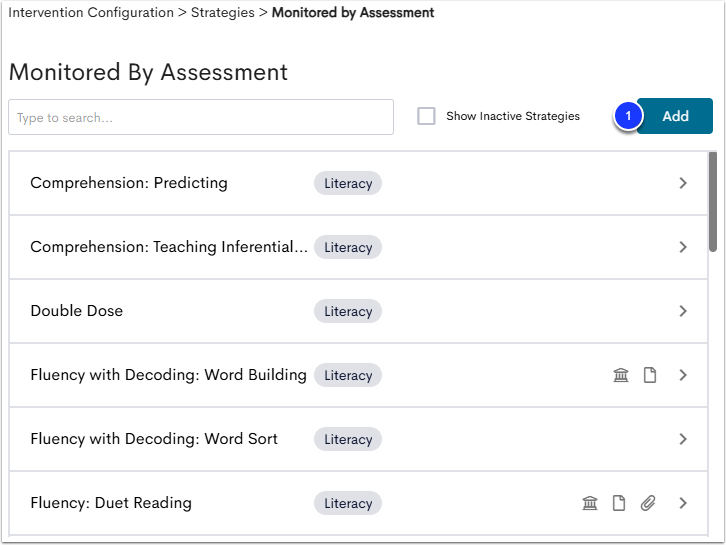
Task: Click Literacy tag on Double Dose row
Action: point(348,311)
